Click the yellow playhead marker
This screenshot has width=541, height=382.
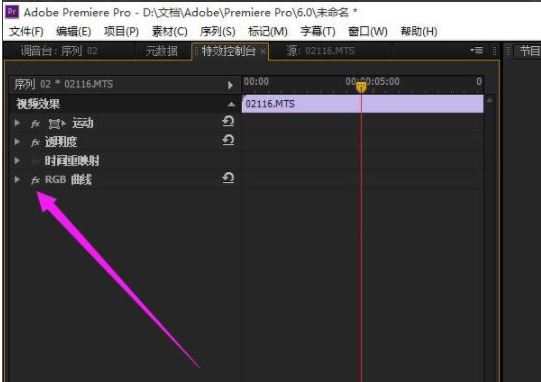pyautogui.click(x=361, y=87)
